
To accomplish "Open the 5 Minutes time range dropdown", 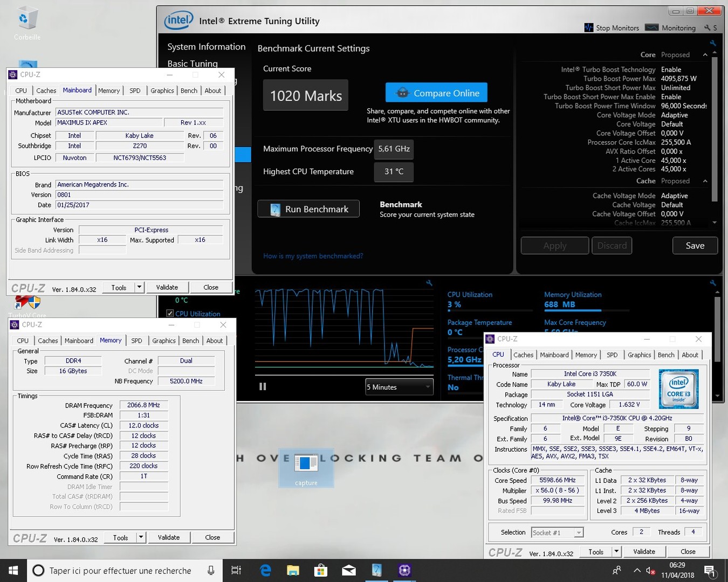I will click(x=400, y=387).
